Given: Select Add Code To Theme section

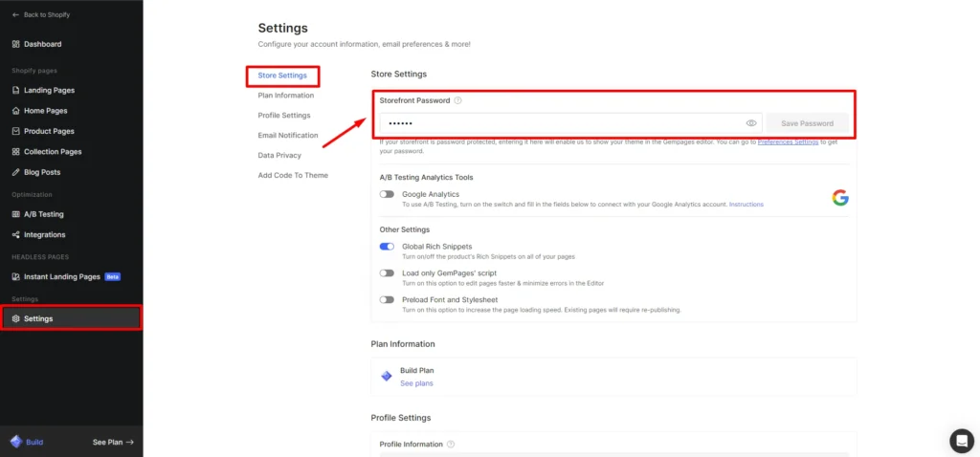Looking at the screenshot, I should (293, 175).
